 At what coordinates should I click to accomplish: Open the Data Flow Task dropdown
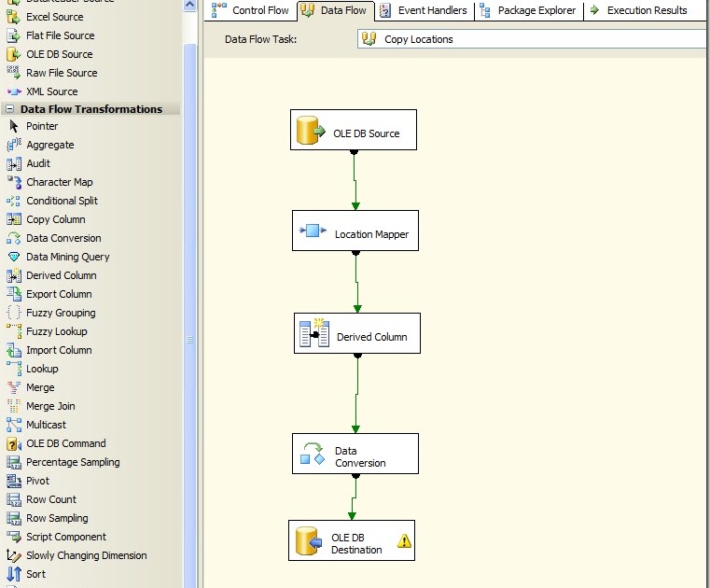tap(532, 39)
